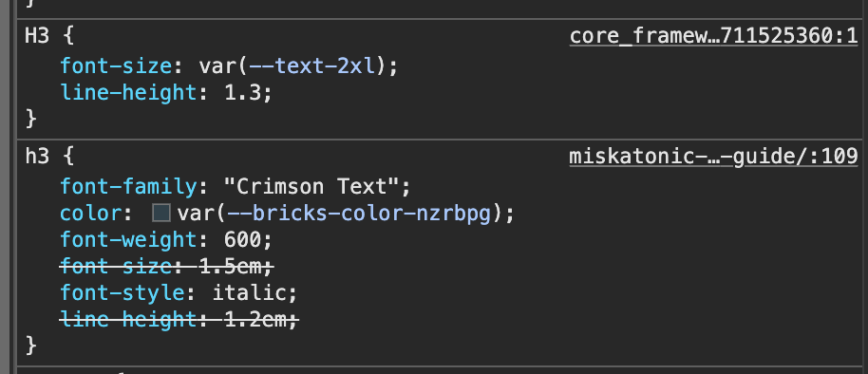Edit the line-height value 1.3
The height and width of the screenshot is (374, 868).
click(242, 92)
